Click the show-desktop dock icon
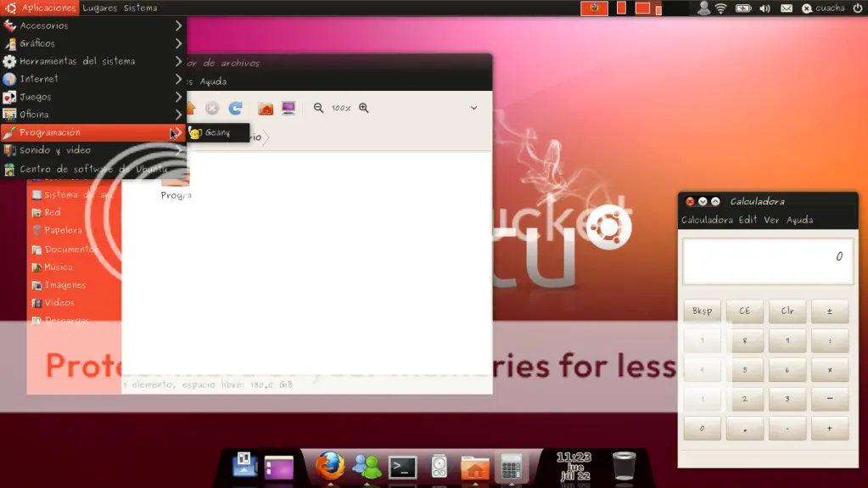This screenshot has height=488, width=868. [244, 465]
